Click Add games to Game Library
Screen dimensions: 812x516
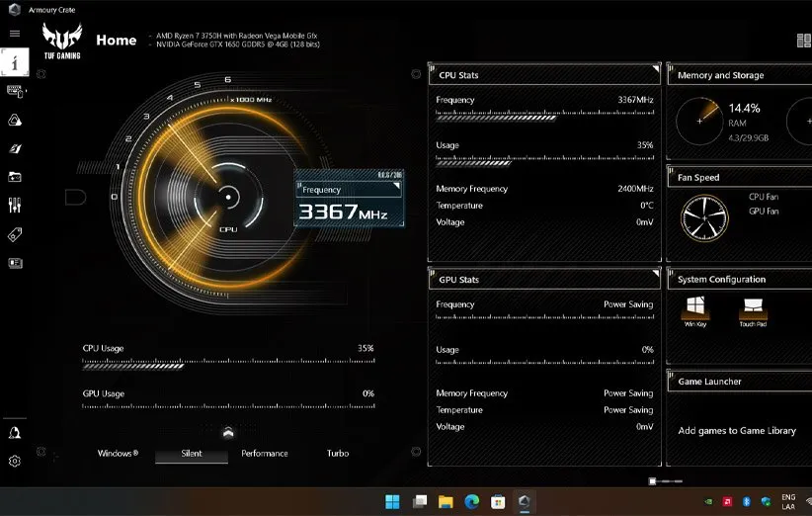pyautogui.click(x=737, y=431)
